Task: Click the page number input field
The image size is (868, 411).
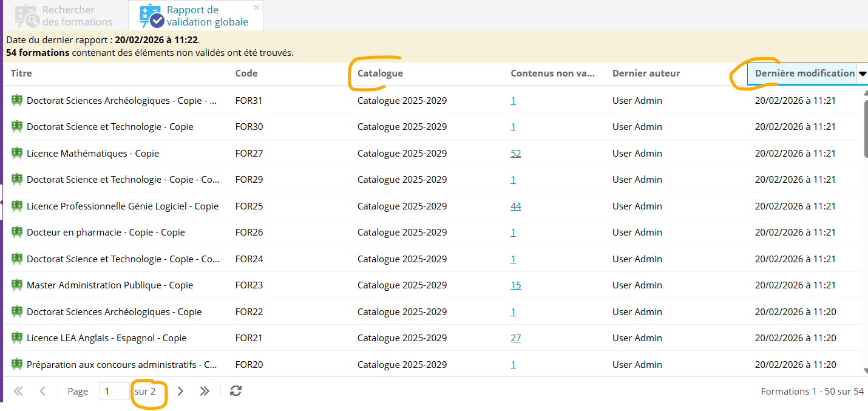Action: click(114, 391)
